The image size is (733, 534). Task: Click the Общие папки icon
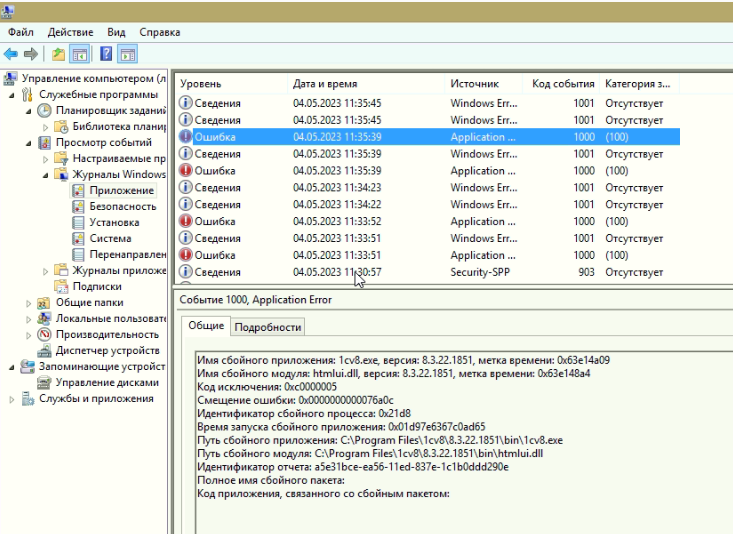click(x=43, y=303)
